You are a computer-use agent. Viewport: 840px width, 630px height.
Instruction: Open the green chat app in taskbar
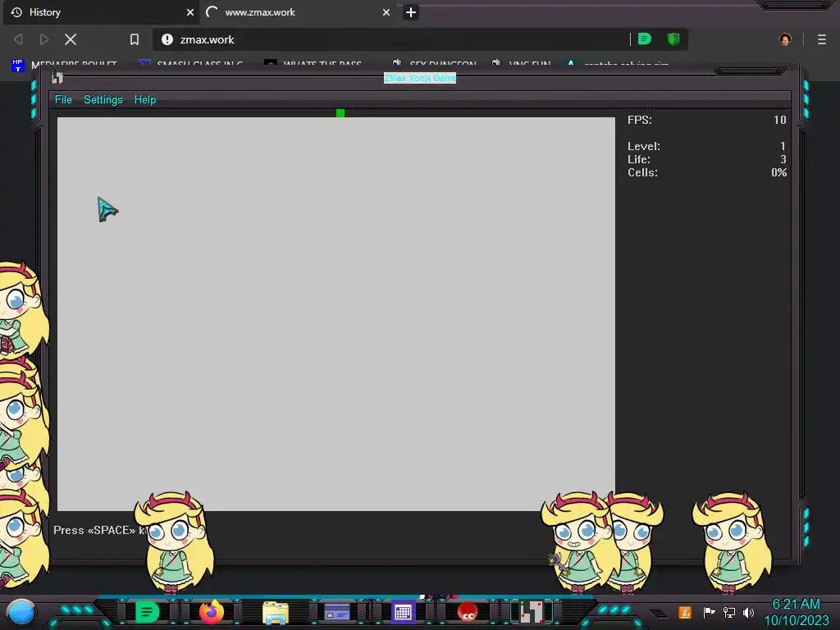click(148, 612)
